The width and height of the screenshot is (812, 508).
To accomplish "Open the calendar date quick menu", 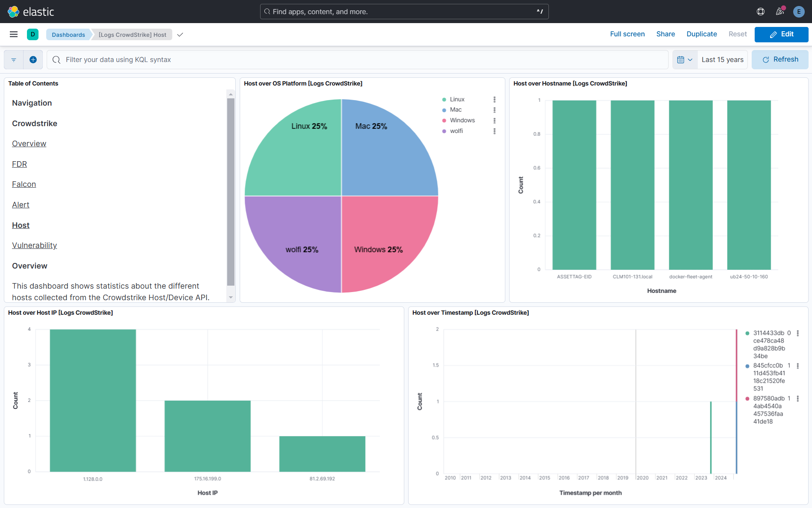I will [x=685, y=60].
